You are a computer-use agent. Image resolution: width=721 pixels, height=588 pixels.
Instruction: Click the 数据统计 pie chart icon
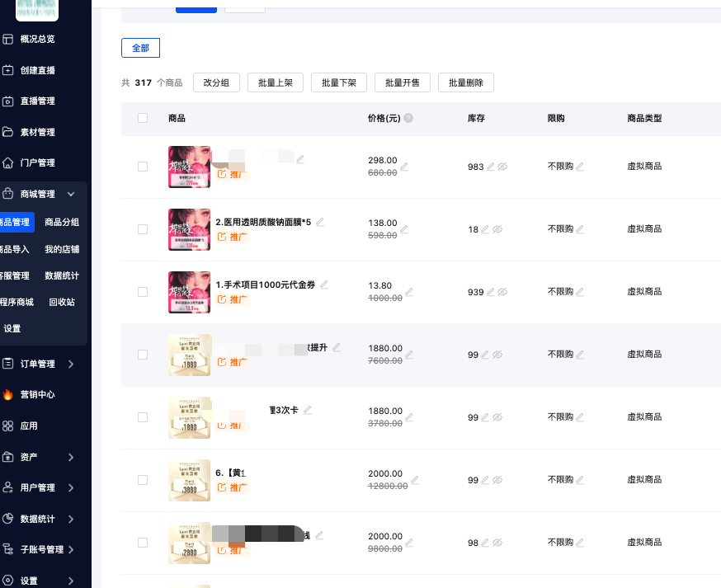(x=7, y=519)
